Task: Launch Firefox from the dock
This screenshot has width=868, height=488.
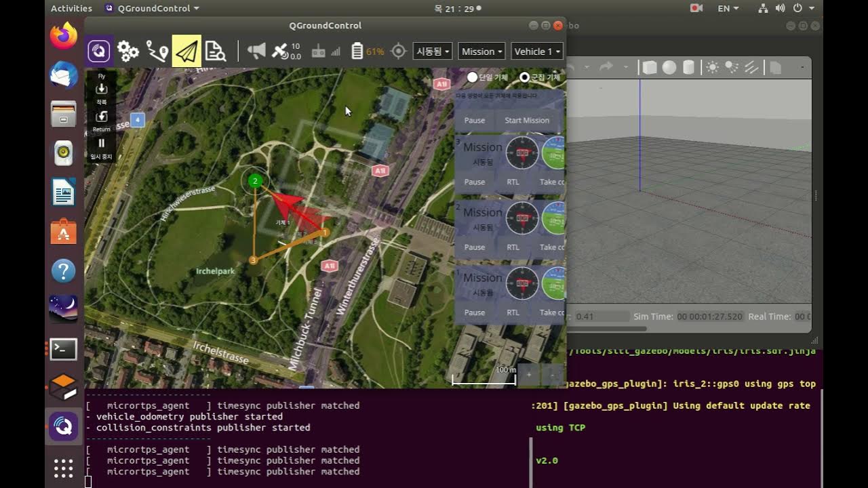Action: pos(64,35)
